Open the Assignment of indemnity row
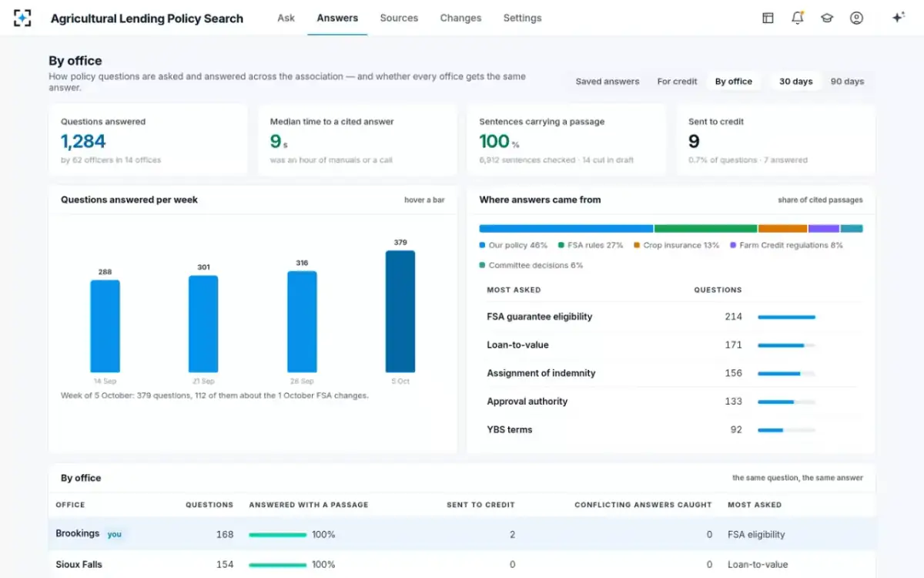Viewport: 924px width, 578px height. click(x=671, y=373)
